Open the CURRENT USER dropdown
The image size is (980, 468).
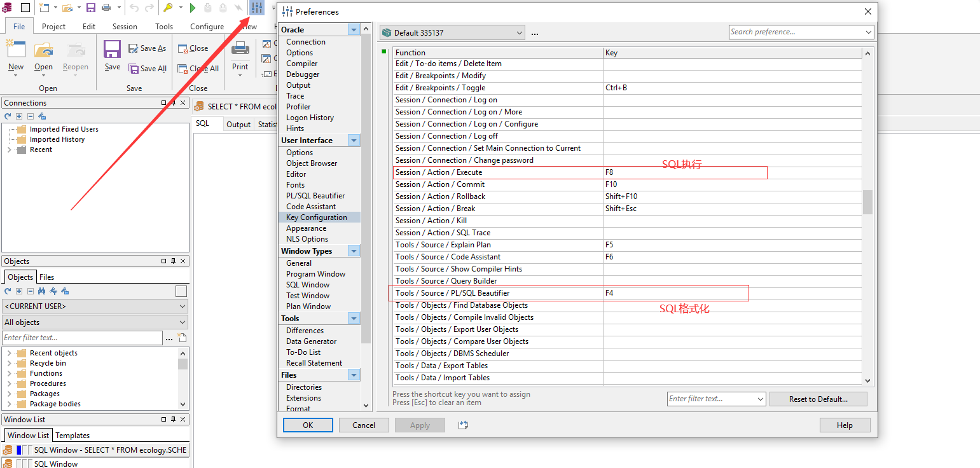point(183,306)
